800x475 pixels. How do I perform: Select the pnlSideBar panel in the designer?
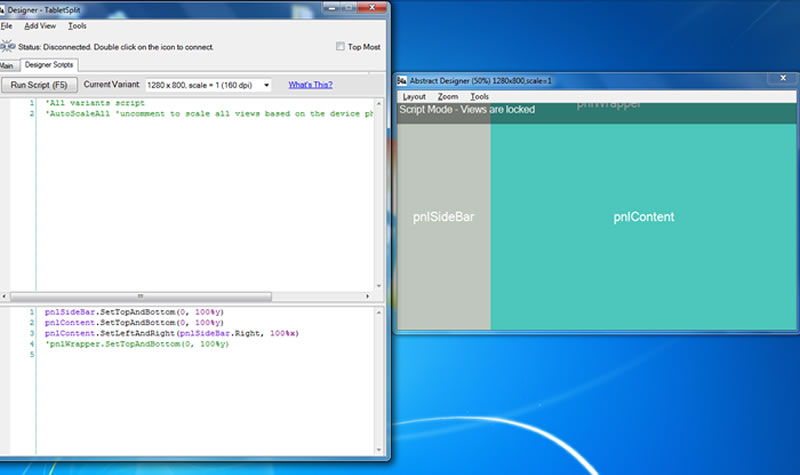pyautogui.click(x=443, y=217)
